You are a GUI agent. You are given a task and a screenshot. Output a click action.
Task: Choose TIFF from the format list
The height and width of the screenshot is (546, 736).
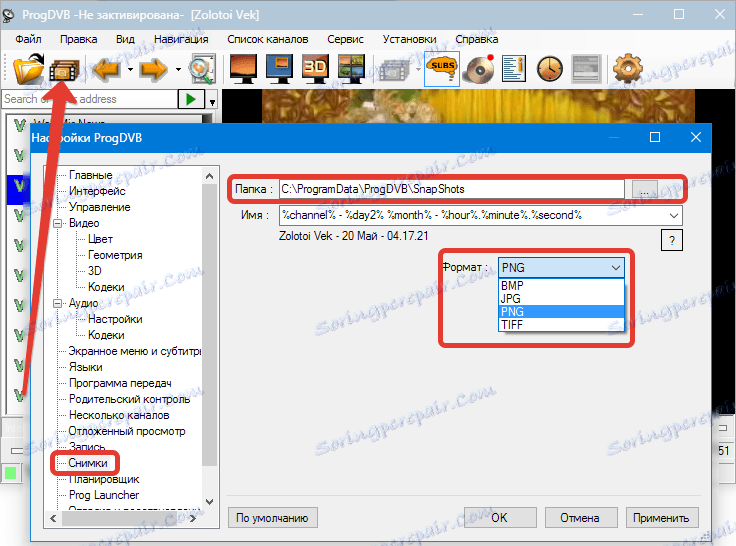pyautogui.click(x=561, y=325)
